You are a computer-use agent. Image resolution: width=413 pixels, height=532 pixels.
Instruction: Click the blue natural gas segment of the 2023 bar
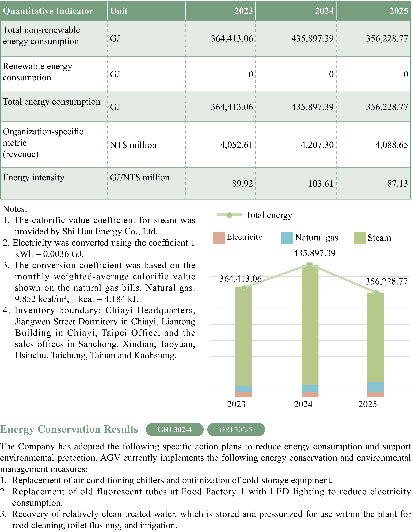click(243, 389)
